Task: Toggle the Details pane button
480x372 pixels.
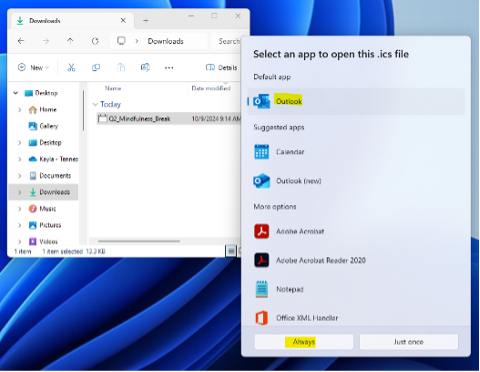Action: 221,68
